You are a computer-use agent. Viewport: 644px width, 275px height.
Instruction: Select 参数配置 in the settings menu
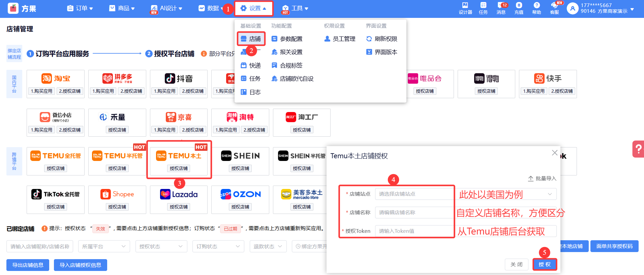pos(287,39)
